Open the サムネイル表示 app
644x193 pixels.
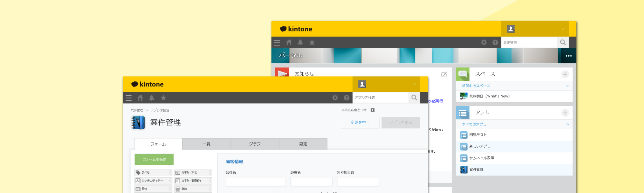tap(514, 158)
